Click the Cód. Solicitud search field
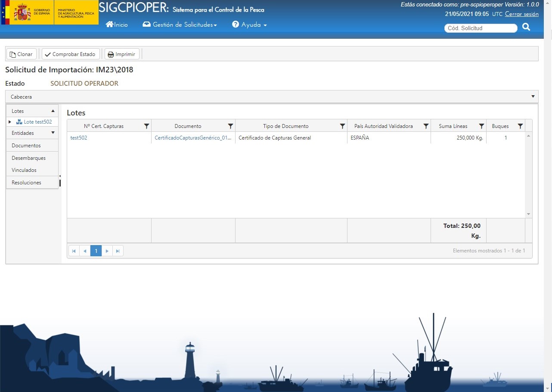This screenshot has height=392, width=552. click(x=481, y=28)
